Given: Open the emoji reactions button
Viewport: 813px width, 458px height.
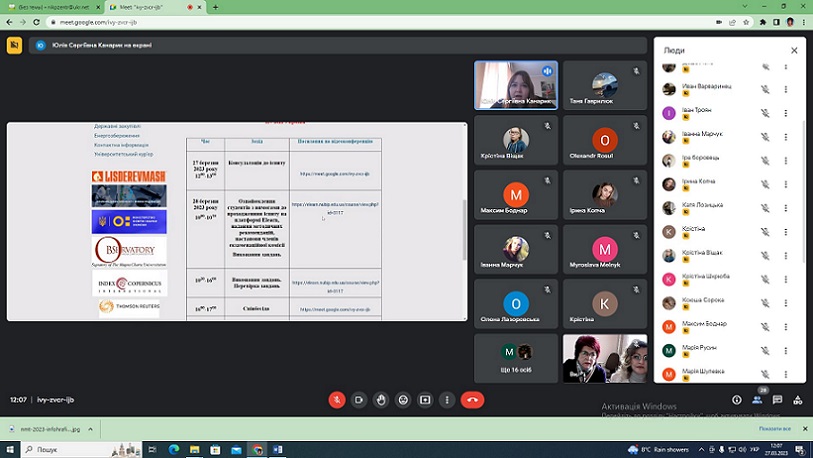Looking at the screenshot, I should click(x=403, y=400).
